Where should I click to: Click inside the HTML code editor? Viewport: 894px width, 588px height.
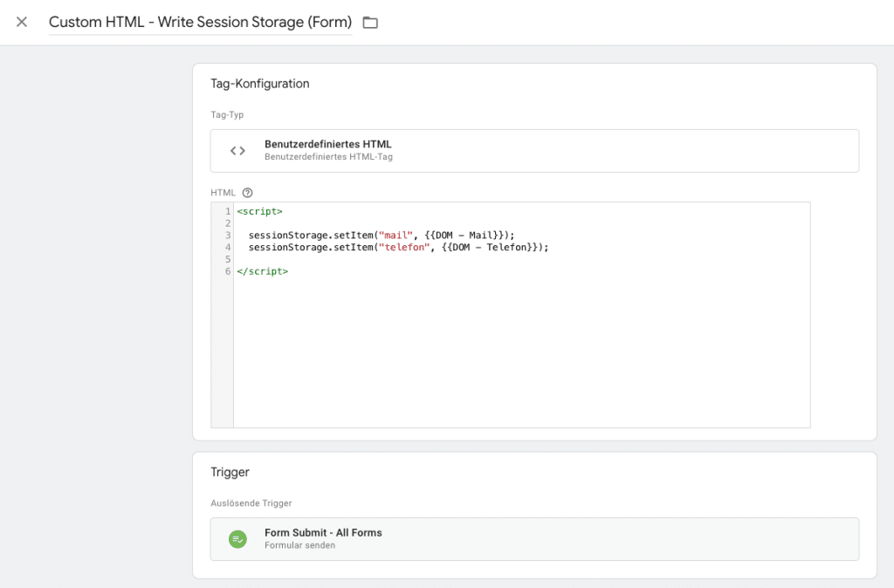click(x=524, y=349)
